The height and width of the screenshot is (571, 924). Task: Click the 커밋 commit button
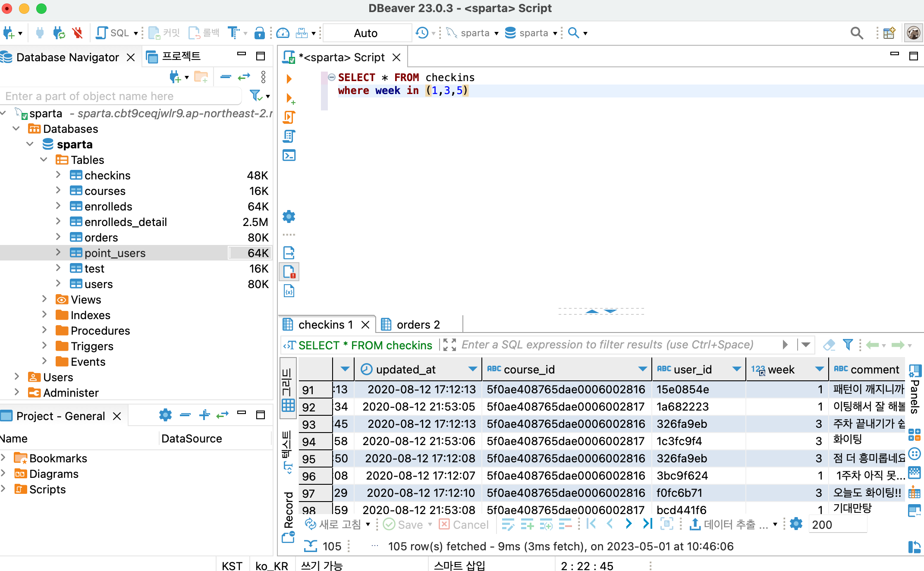164,33
